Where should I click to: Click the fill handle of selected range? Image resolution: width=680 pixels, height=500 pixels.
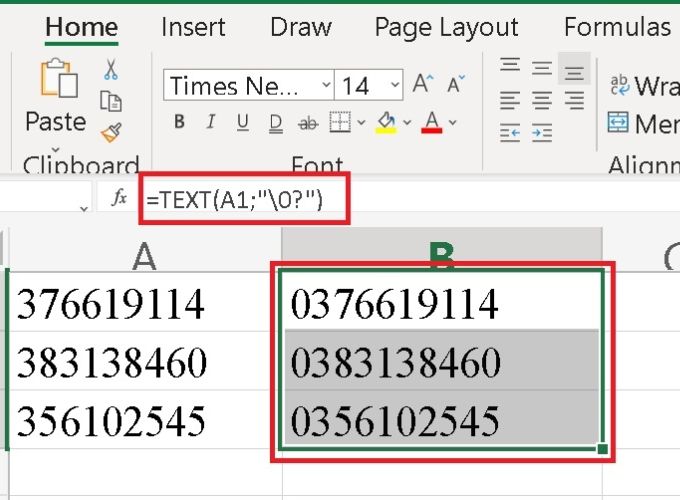(x=602, y=449)
